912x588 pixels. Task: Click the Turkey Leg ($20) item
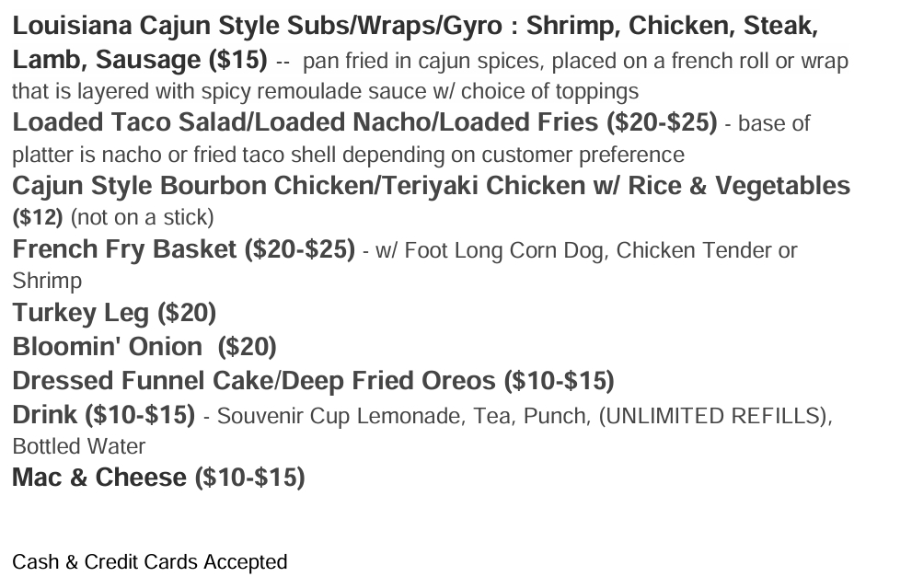[114, 313]
